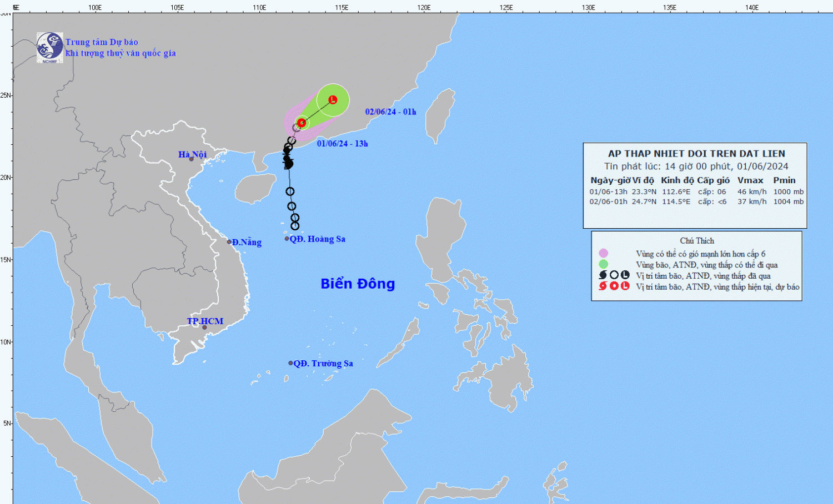Click the pink strong-wind legend swatch
Viewport: 833px width, 504px height.
coord(603,254)
